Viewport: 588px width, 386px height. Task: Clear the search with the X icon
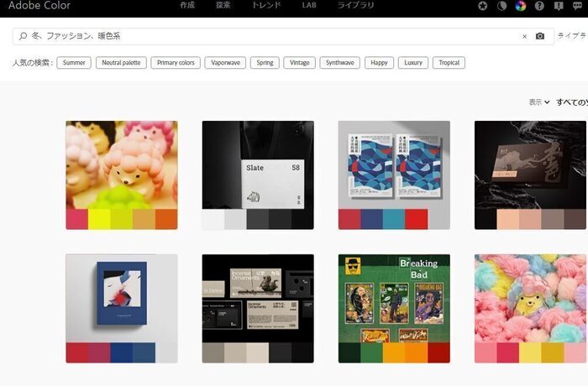(525, 36)
